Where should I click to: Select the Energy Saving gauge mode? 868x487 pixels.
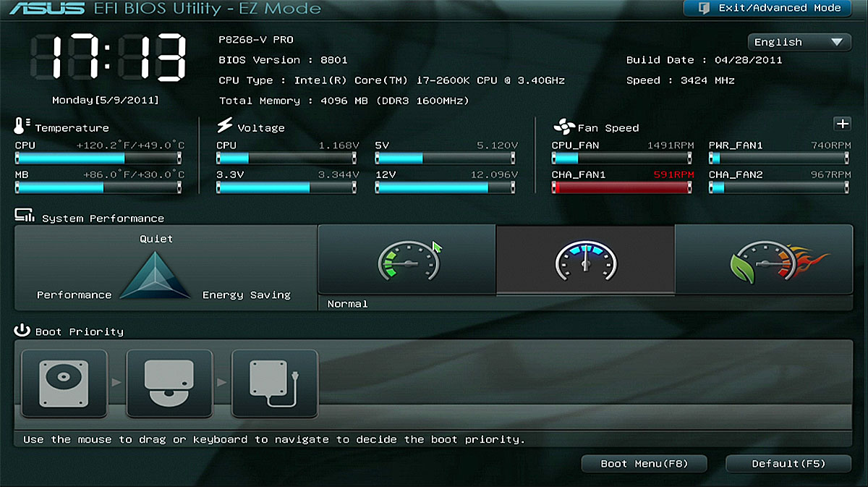click(x=407, y=260)
